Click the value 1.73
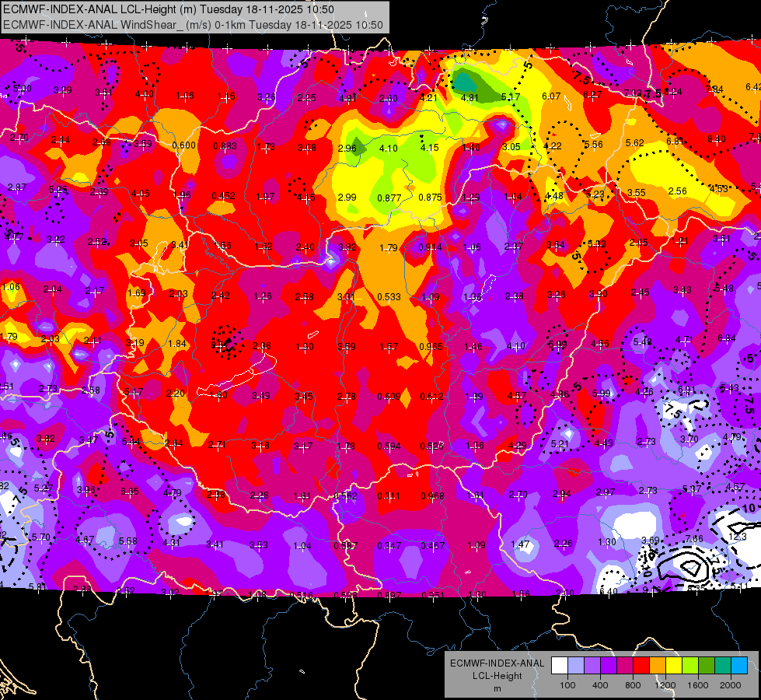Viewport: 761px width, 700px height. 266,147
